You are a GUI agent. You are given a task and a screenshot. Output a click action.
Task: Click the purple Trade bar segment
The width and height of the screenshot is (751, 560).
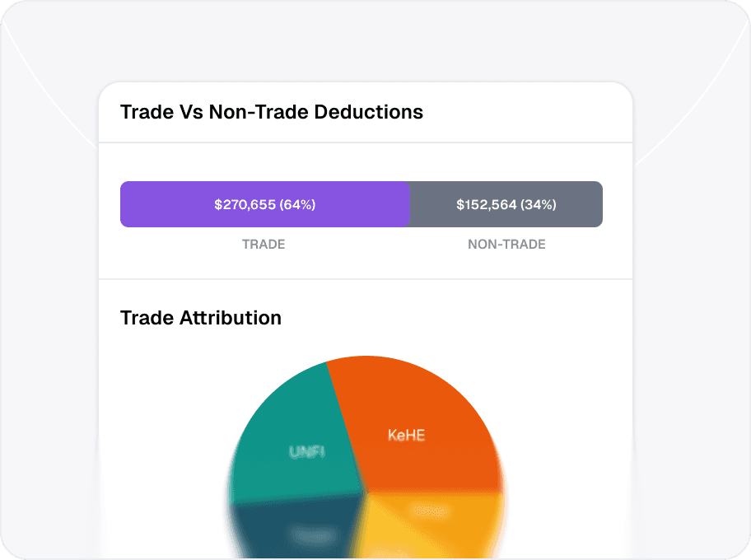point(265,204)
